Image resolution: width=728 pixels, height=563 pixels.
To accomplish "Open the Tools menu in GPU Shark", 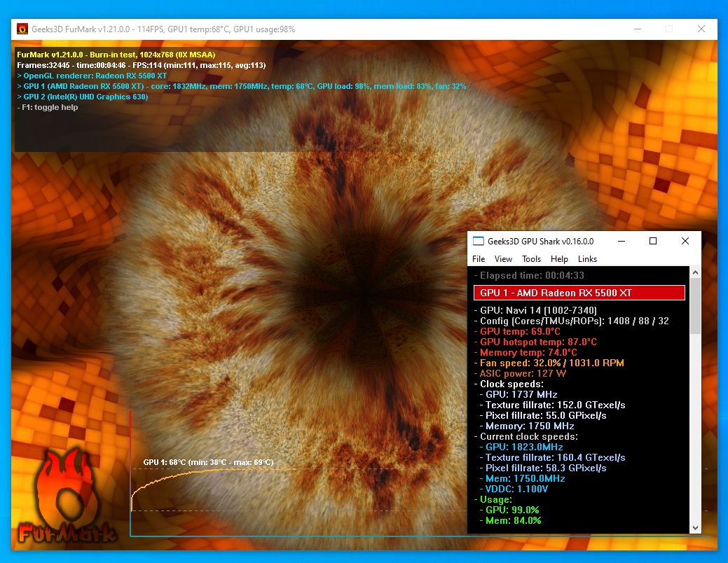I will point(531,259).
